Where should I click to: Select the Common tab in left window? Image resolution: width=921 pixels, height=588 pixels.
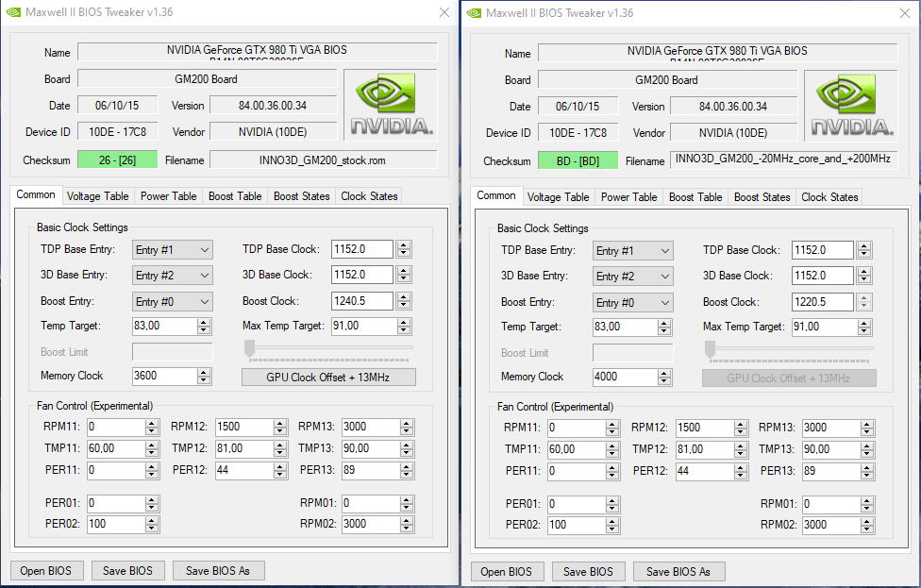pos(36,195)
